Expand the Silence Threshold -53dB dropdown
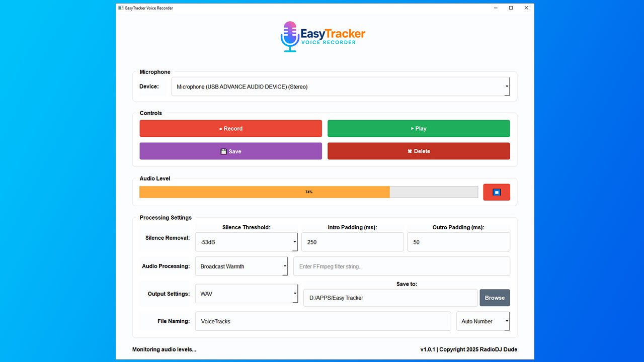 pyautogui.click(x=246, y=242)
